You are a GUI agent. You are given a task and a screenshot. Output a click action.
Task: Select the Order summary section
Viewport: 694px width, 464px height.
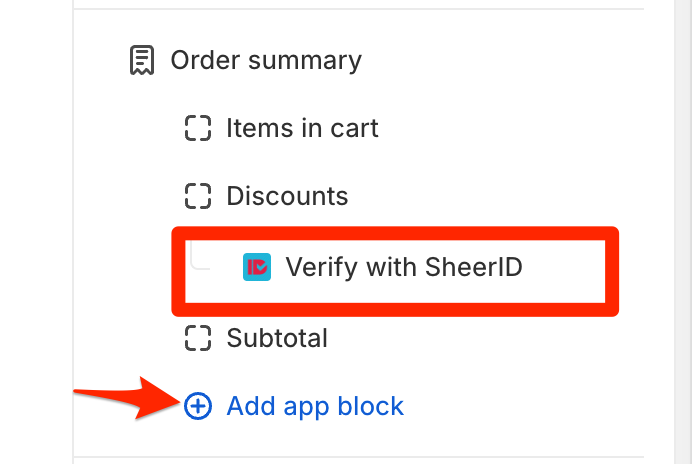(x=266, y=61)
